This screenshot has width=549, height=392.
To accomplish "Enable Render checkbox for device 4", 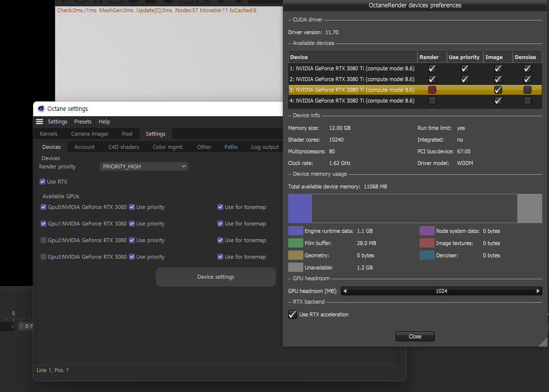I will point(432,101).
